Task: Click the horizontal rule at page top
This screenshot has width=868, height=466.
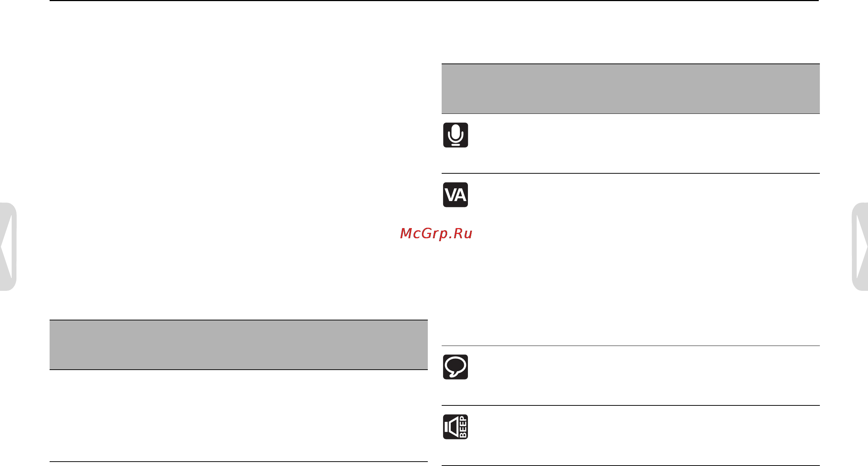Action: coord(434,1)
